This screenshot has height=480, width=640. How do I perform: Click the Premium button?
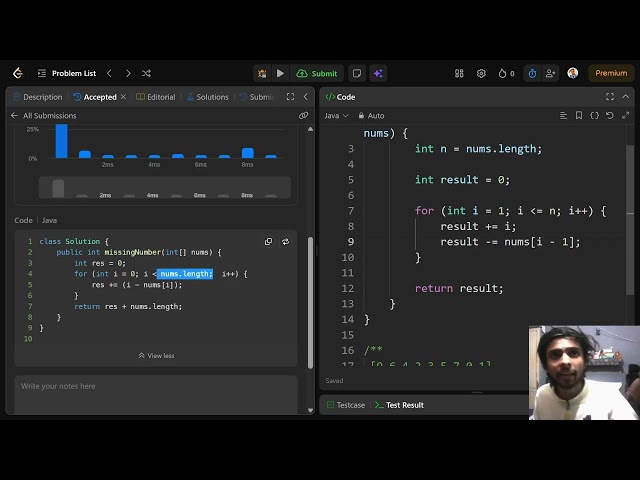pos(611,73)
